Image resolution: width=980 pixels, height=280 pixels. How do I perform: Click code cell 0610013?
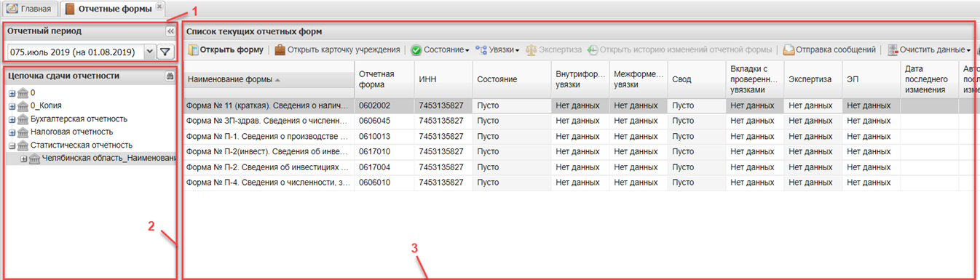(x=385, y=136)
